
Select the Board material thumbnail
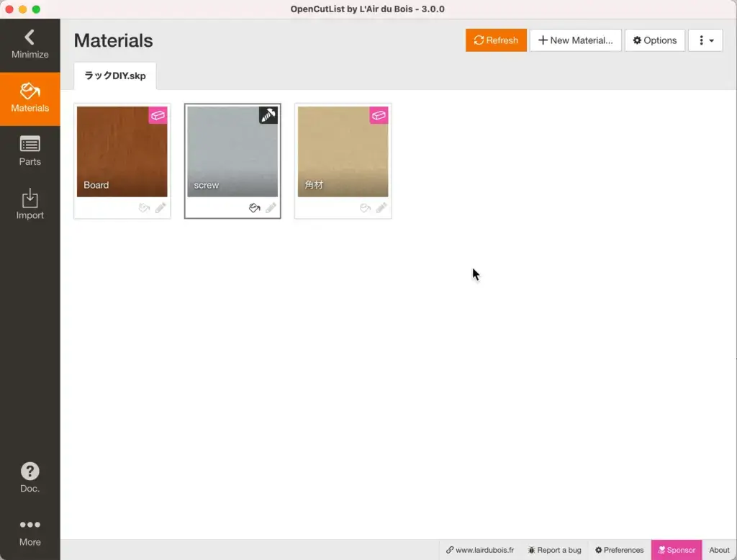(122, 151)
